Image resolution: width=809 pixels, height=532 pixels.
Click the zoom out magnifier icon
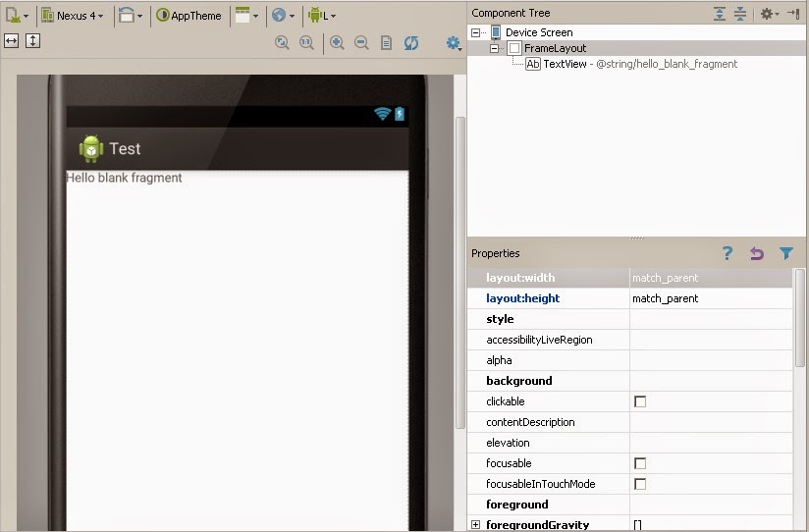tap(361, 43)
